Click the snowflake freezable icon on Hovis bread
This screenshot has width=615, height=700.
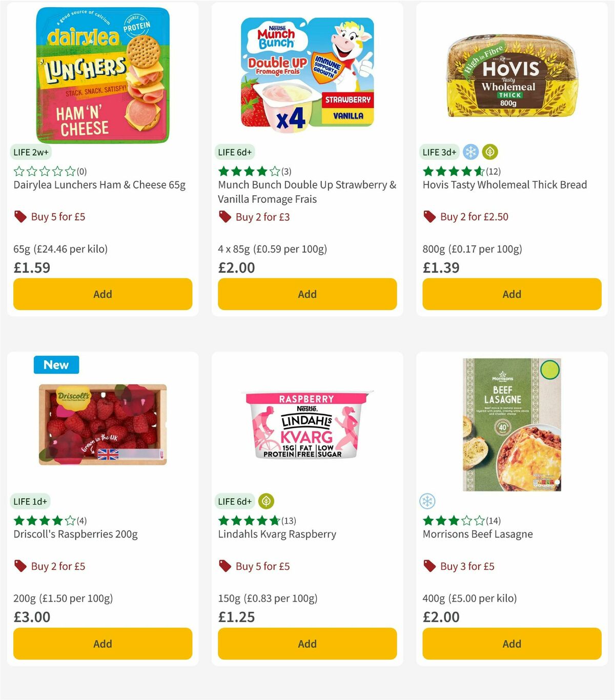tap(470, 152)
